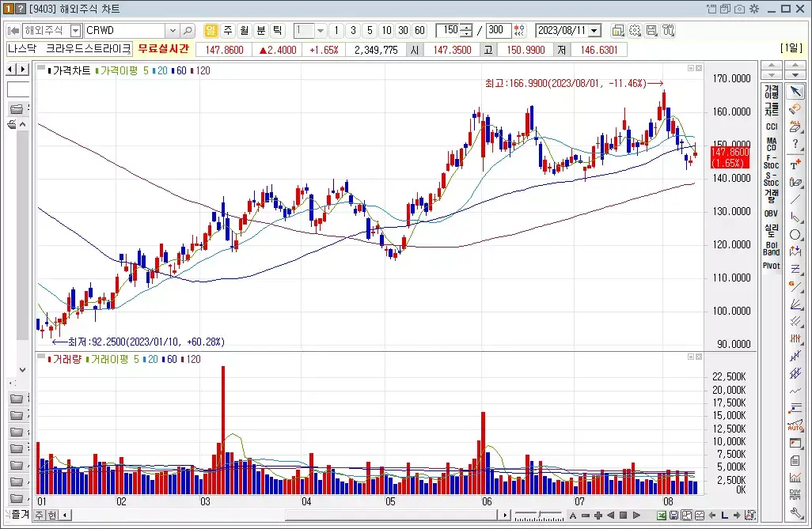Select the Bol Band indicator tab
This screenshot has height=529, width=812.
(x=771, y=248)
